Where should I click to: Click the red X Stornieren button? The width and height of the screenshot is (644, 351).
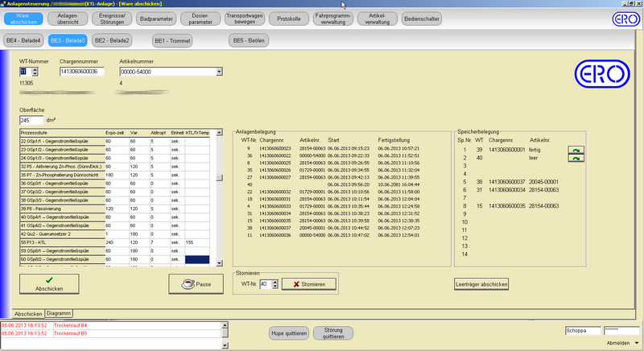pyautogui.click(x=308, y=283)
